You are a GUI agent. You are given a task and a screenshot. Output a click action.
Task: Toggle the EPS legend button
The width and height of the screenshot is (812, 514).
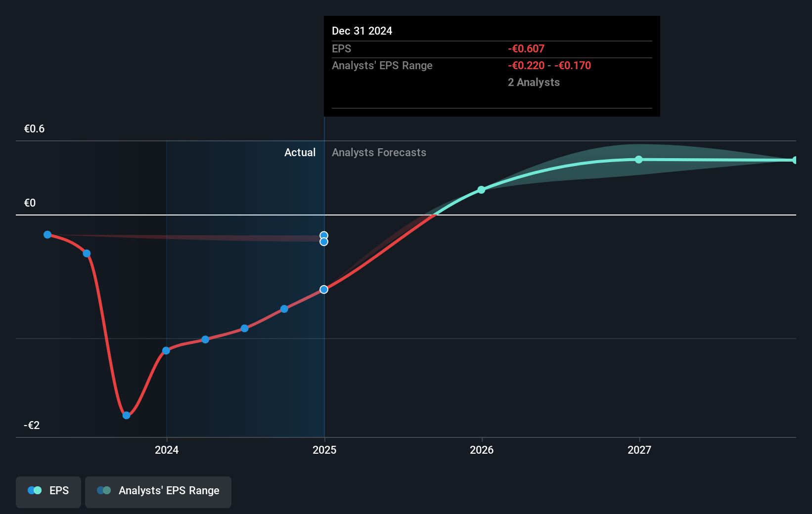48,492
